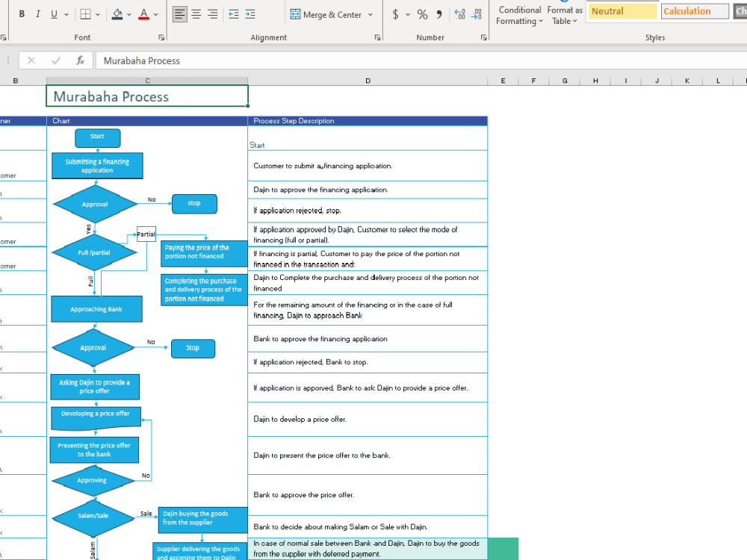Click Merge & Center button
The image size is (747, 560).
(326, 15)
